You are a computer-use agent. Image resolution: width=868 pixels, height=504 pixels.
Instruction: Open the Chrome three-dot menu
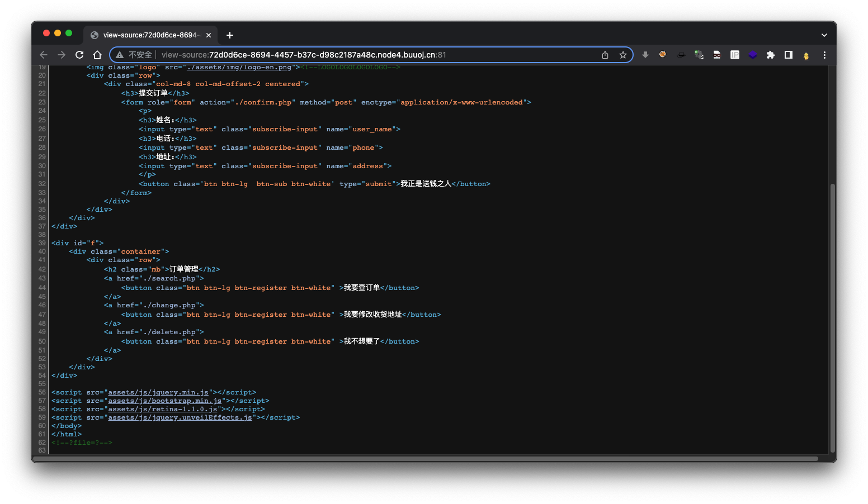point(824,55)
